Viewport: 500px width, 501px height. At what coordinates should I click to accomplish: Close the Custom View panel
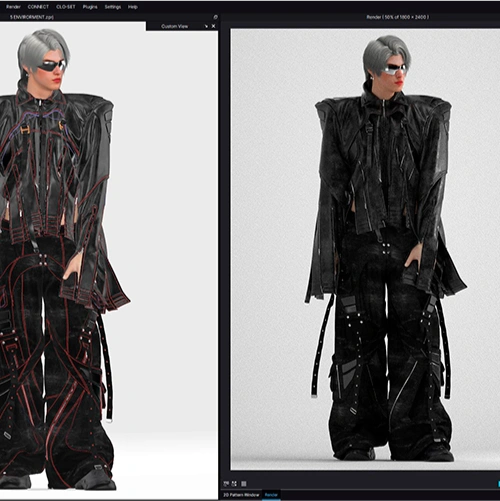click(213, 26)
